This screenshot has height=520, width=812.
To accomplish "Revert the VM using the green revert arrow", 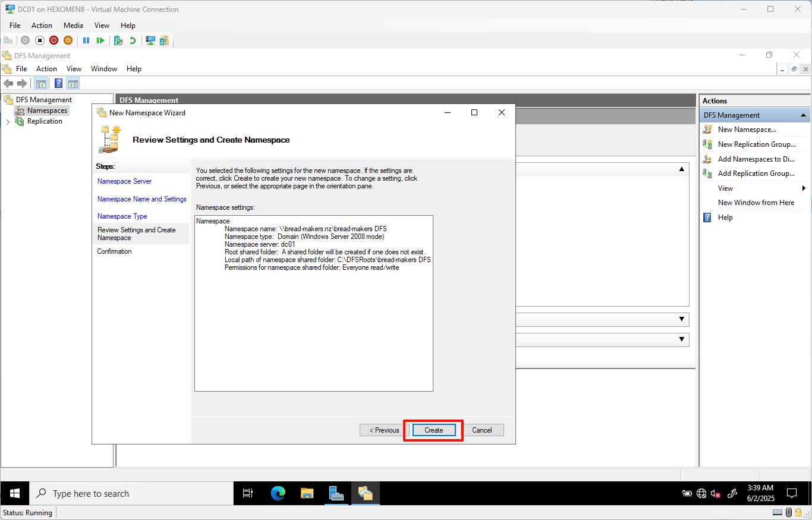I will coord(133,40).
